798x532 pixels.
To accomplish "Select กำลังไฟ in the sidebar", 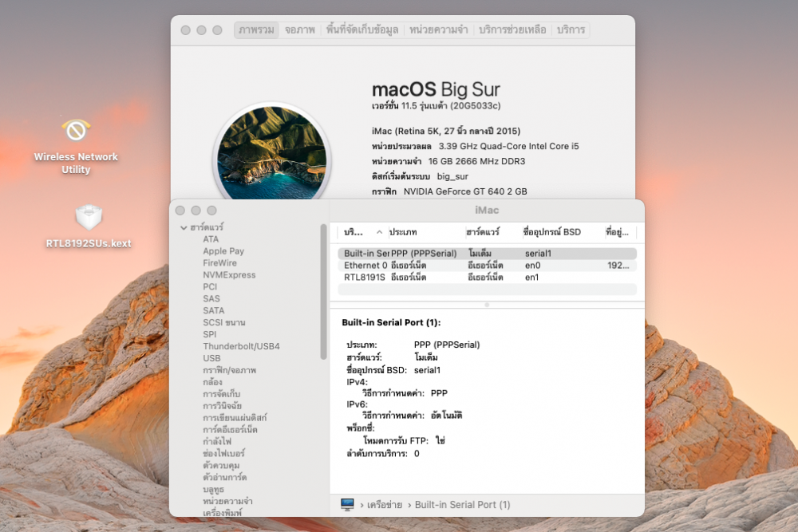I will point(217,441).
